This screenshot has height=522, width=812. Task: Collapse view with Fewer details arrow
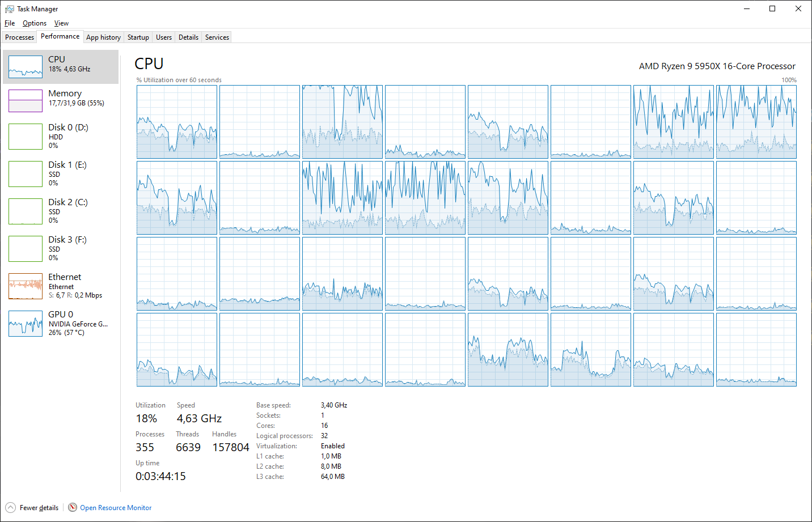tap(11, 507)
